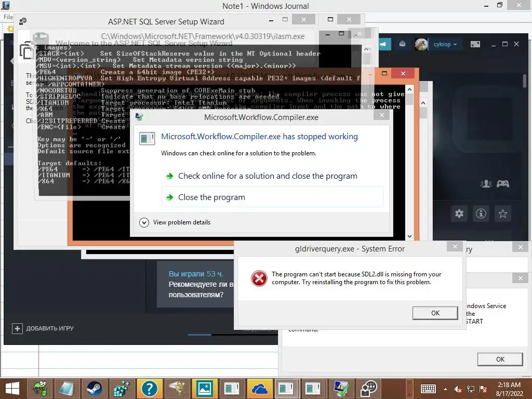The height and width of the screenshot is (399, 532).
Task: Close the gldriverquery.exe System Error dialog
Action: pos(455,247)
